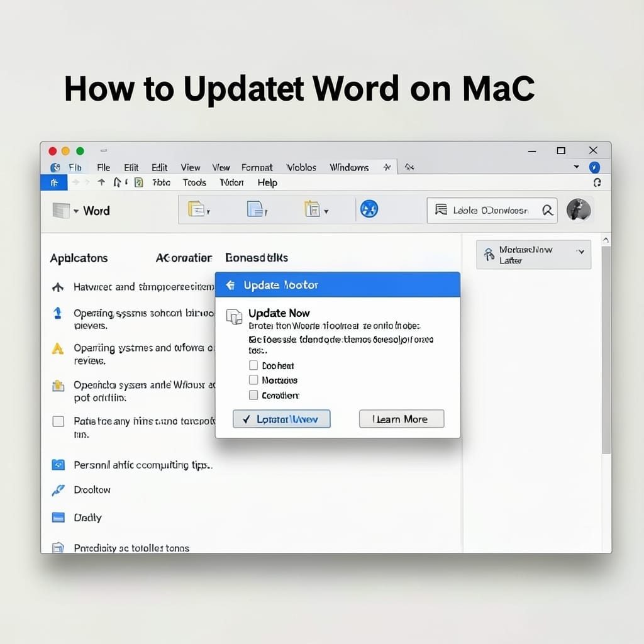Click the update button with checkmark
This screenshot has width=644, height=644.
tap(281, 419)
